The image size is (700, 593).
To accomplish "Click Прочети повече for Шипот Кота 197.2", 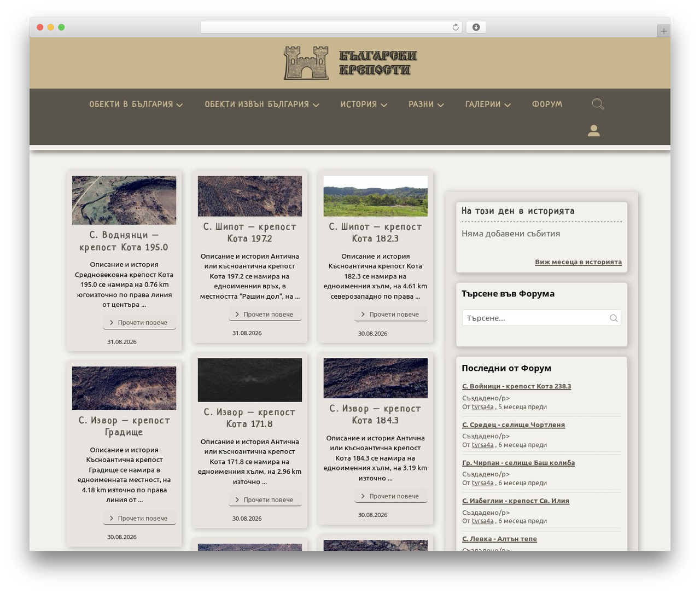I will coord(265,315).
